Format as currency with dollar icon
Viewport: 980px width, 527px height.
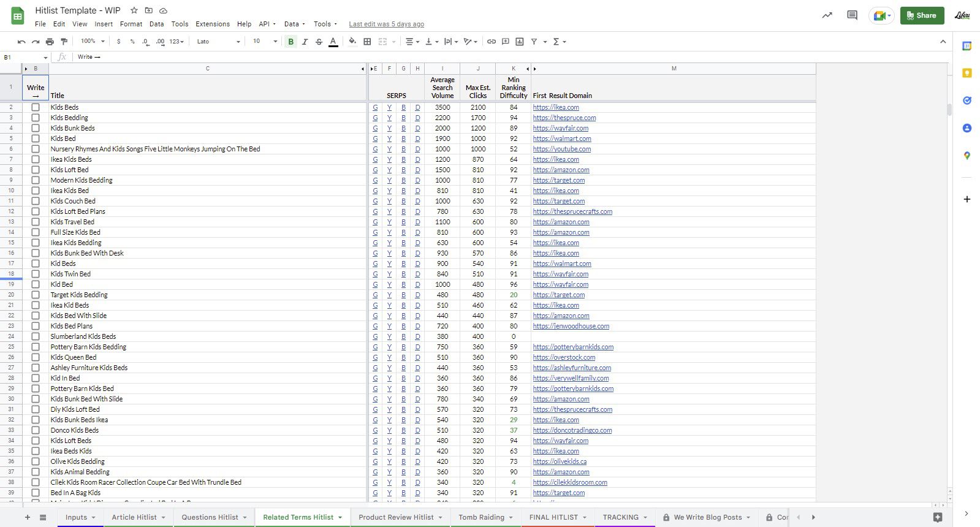pos(119,42)
